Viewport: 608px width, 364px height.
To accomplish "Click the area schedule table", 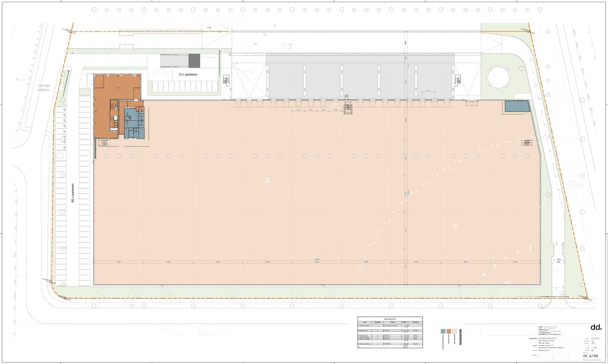I will pyautogui.click(x=390, y=333).
